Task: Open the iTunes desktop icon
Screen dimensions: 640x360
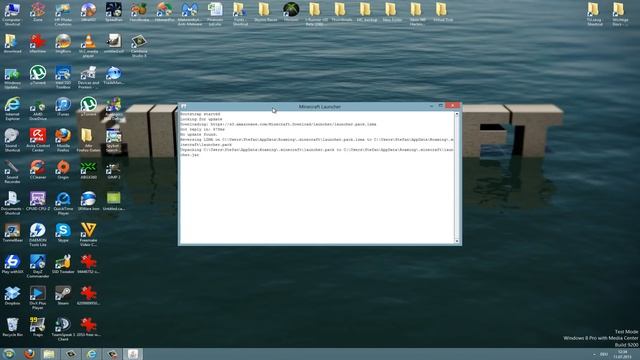Action: [x=63, y=107]
